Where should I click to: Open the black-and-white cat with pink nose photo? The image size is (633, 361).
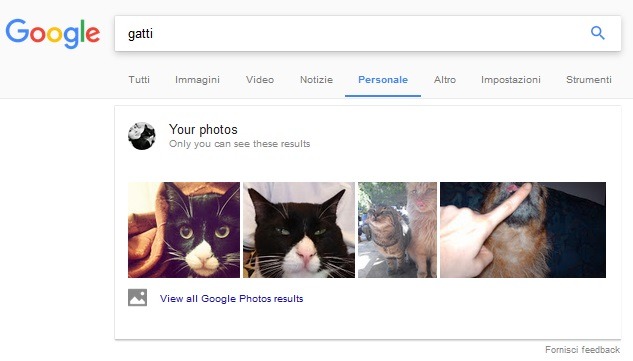click(299, 230)
